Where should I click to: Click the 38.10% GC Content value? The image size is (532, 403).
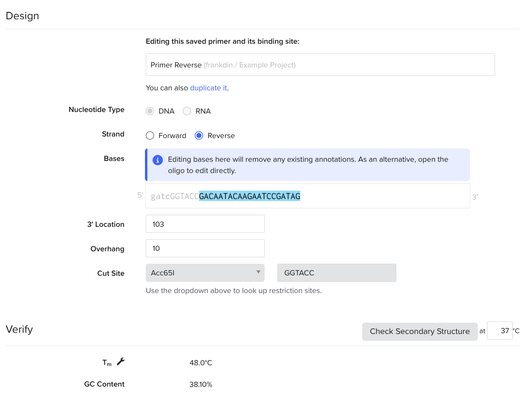tap(201, 384)
